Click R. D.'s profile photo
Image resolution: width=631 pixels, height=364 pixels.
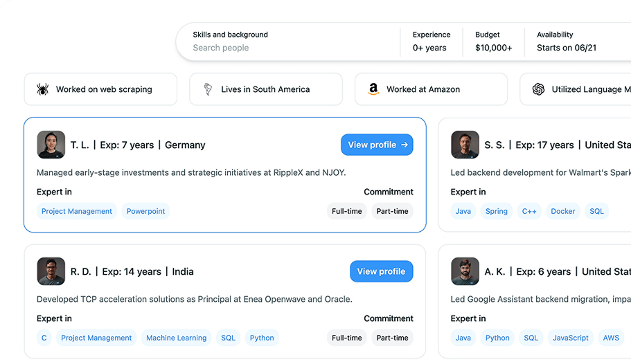tap(51, 271)
